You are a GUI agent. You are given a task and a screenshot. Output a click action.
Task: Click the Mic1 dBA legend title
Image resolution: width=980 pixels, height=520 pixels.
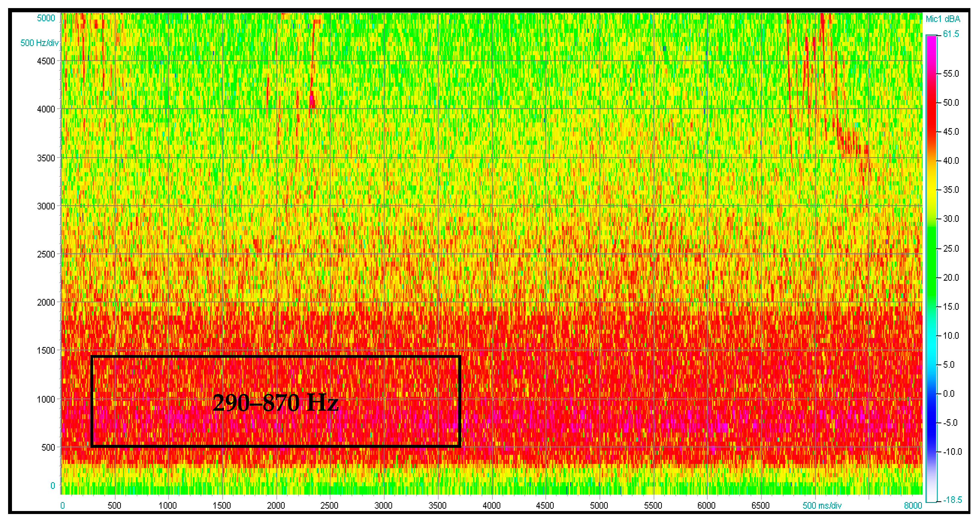943,19
